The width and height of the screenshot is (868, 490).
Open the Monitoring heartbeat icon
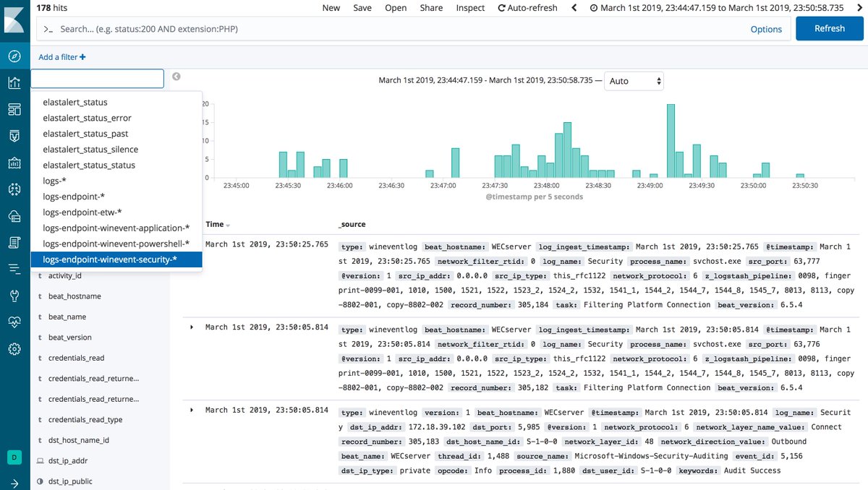click(x=14, y=322)
